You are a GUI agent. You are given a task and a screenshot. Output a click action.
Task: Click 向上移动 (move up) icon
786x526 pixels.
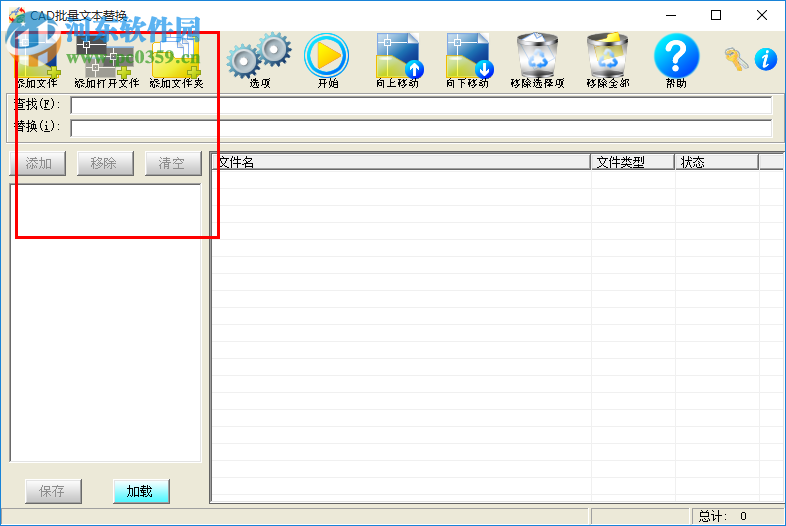click(x=398, y=60)
